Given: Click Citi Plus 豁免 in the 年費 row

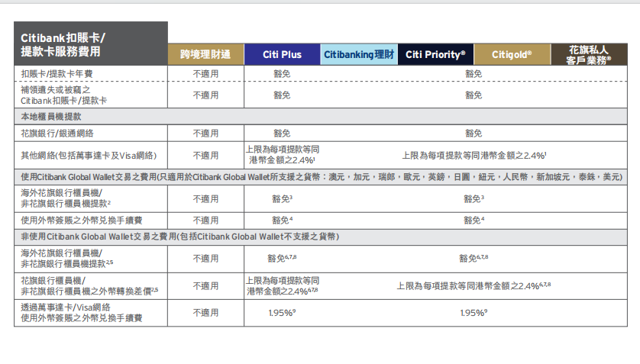Looking at the screenshot, I should (282, 74).
